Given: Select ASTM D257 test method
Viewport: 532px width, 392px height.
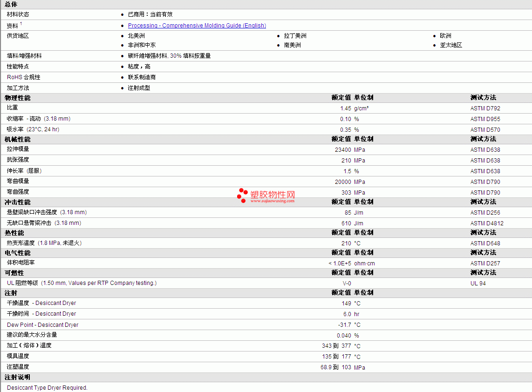Looking at the screenshot, I should click(485, 264).
